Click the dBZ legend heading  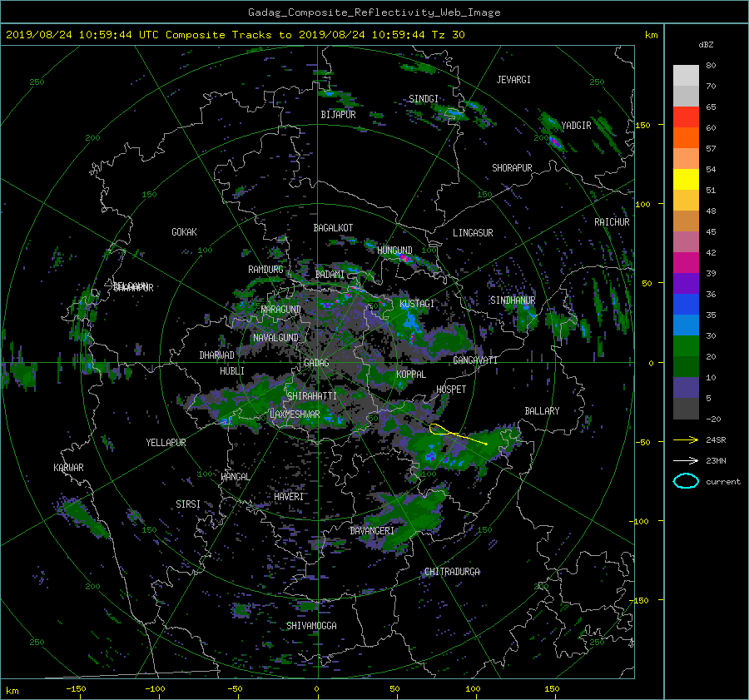[706, 45]
